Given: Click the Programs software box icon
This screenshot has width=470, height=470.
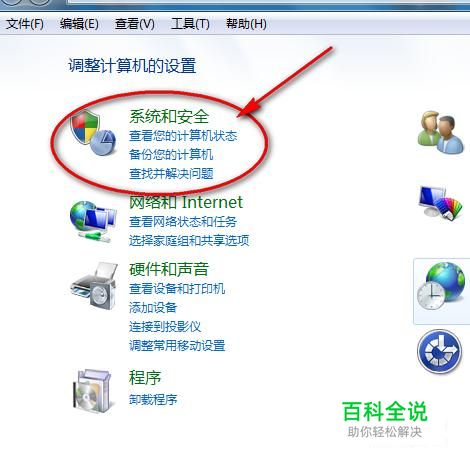Looking at the screenshot, I should click(92, 391).
